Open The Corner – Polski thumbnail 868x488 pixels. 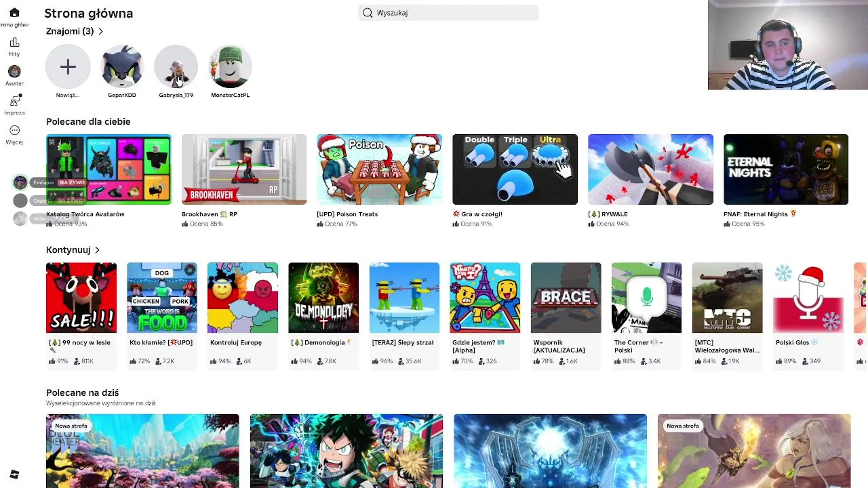[x=647, y=298]
